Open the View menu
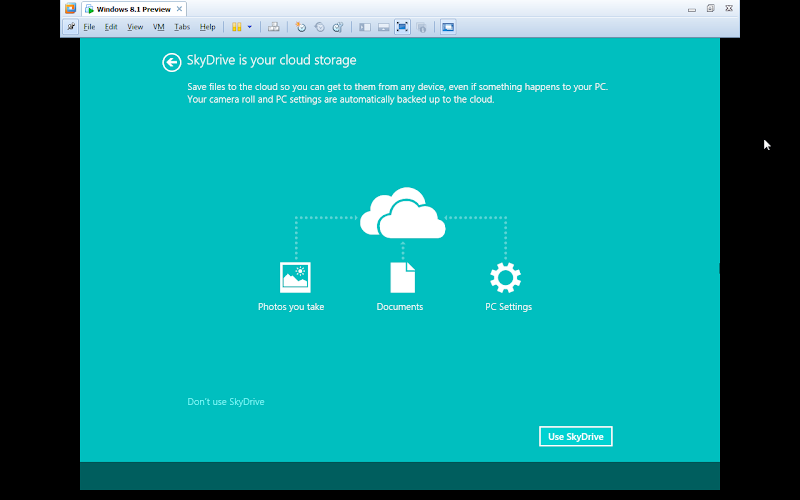 (x=135, y=27)
